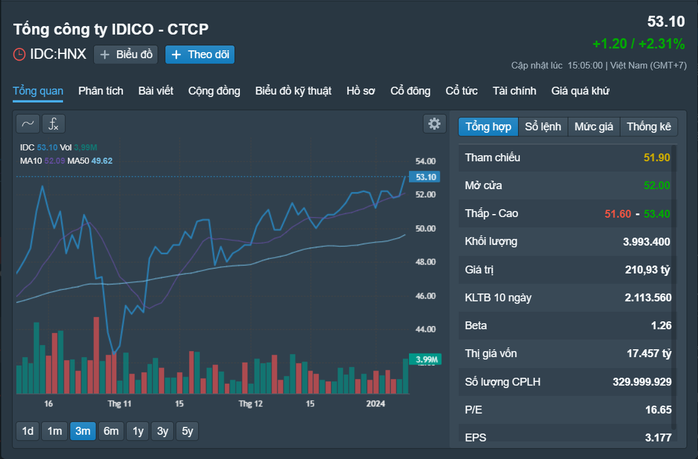This screenshot has height=459, width=698.
Task: Click the plus Biểu đồ button
Action: 126,55
